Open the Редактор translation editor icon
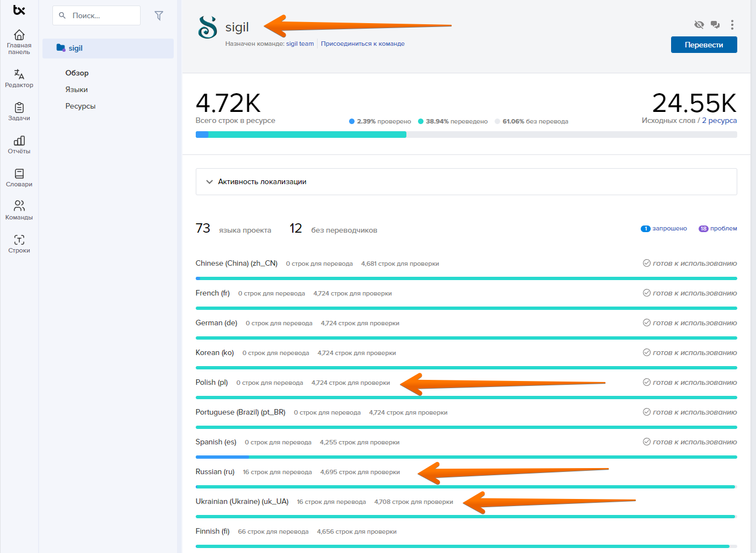 point(19,74)
